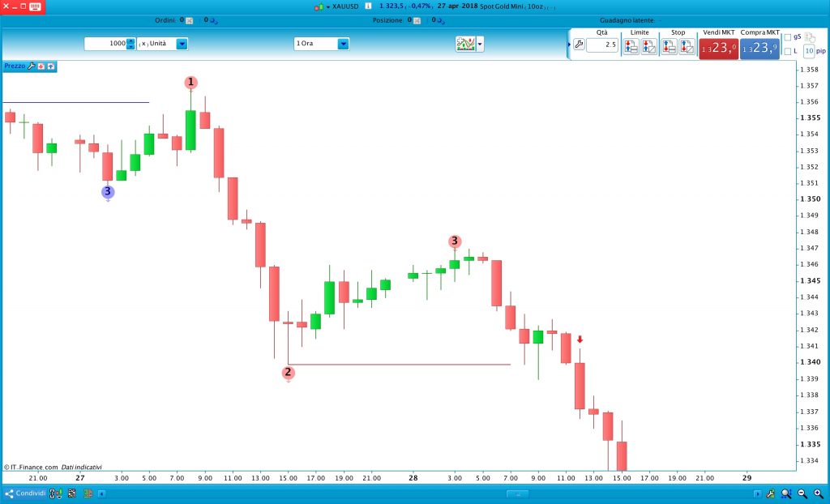Click the Qtà quantity input field
The width and height of the screenshot is (830, 504).
tap(602, 45)
